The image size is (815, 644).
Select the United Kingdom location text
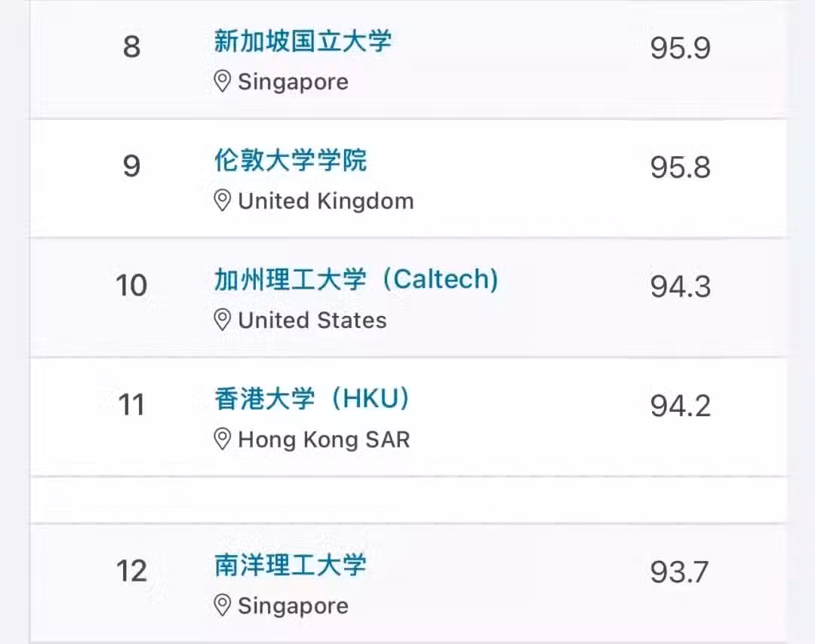[x=326, y=201]
